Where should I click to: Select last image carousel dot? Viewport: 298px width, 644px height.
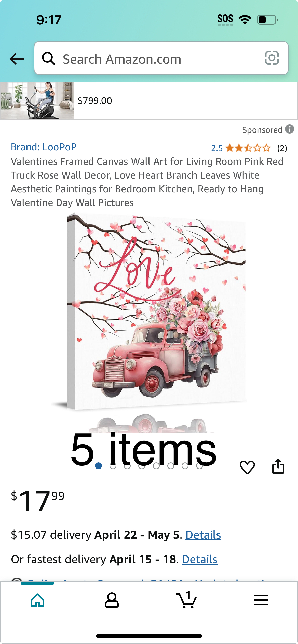[200, 466]
